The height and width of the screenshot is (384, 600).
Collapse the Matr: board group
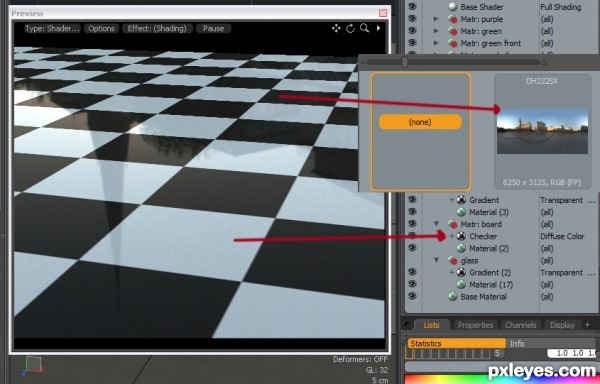[436, 224]
